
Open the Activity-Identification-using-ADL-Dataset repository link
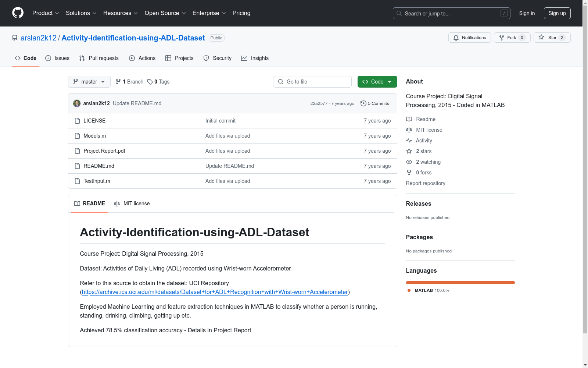pos(133,38)
